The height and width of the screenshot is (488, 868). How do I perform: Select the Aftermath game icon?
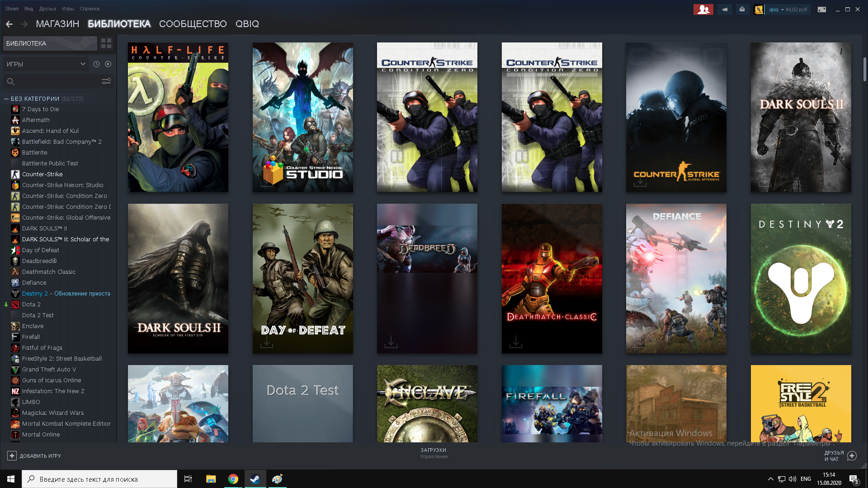[15, 120]
